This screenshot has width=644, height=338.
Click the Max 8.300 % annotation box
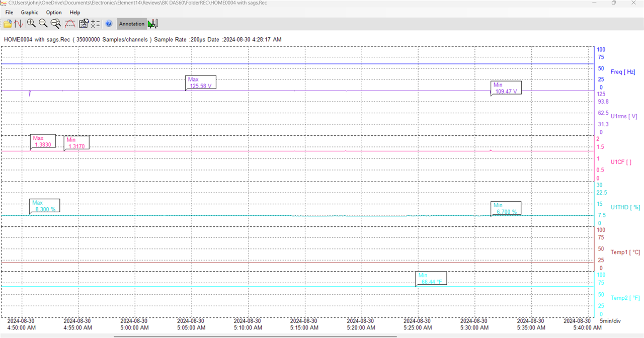point(44,206)
